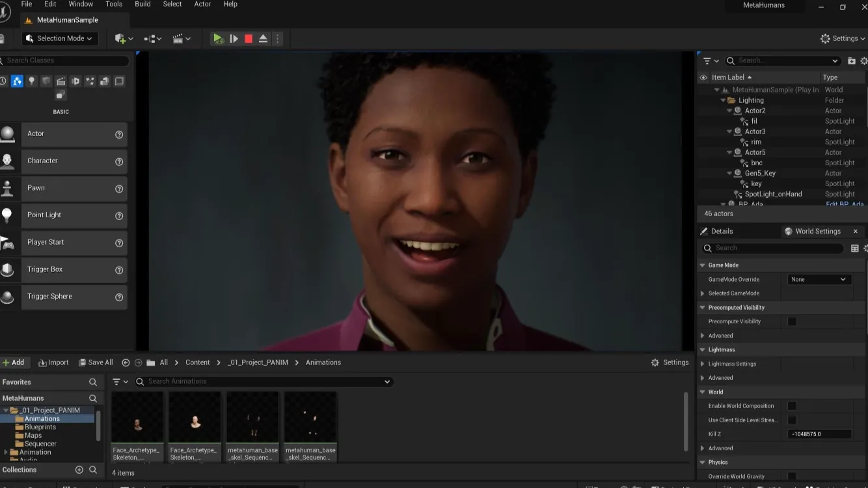Image resolution: width=868 pixels, height=488 pixels.
Task: Collapse the Actor2 row in Outliner
Action: click(729, 111)
